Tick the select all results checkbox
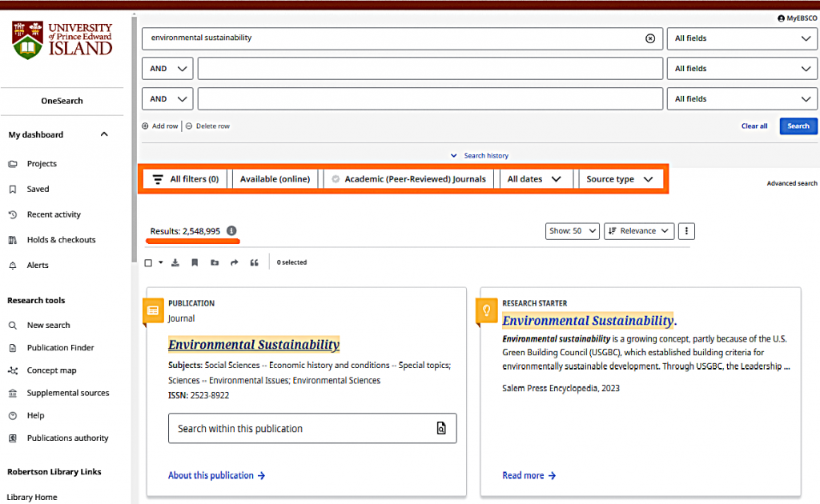 coord(148,262)
